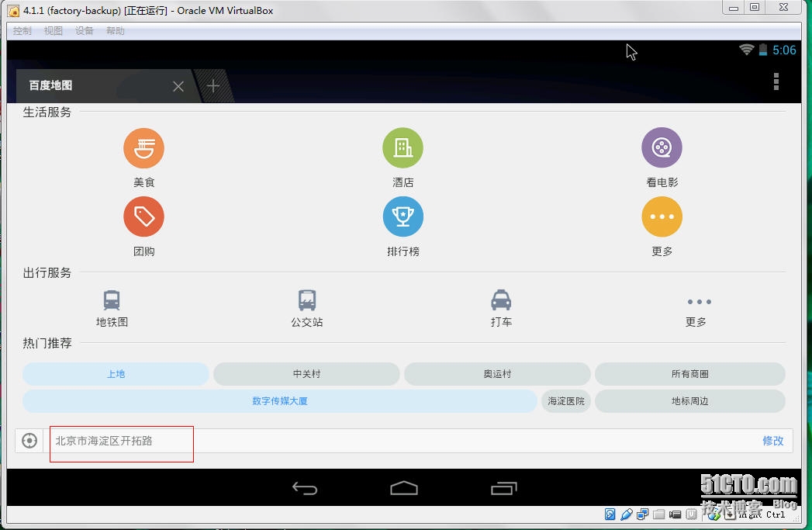
Task: Open the 视图 menu
Action: (54, 31)
